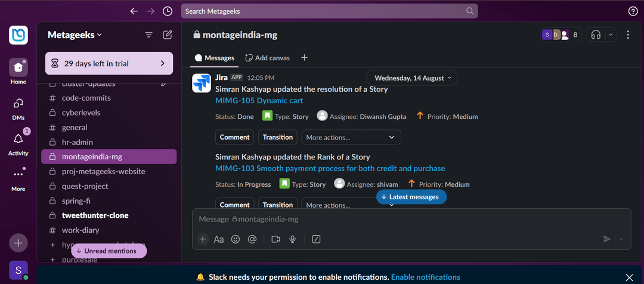644x284 pixels.
Task: Select the tweethunter-clone channel
Action: tap(95, 215)
